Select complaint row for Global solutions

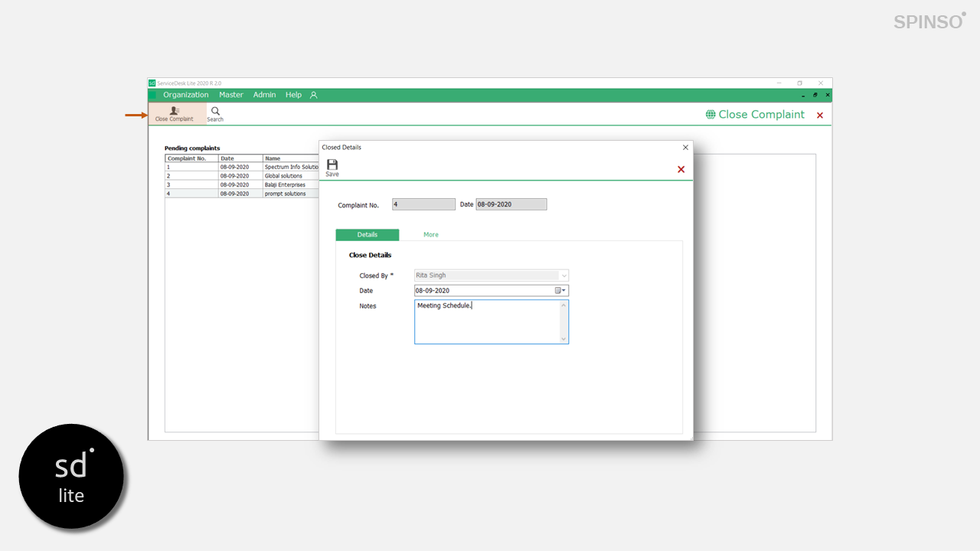click(283, 176)
